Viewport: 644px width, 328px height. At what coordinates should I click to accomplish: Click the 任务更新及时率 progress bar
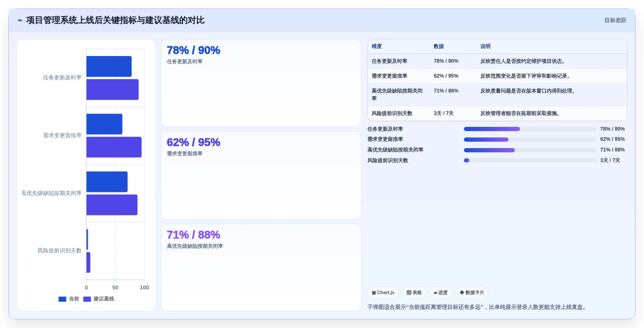pos(530,129)
